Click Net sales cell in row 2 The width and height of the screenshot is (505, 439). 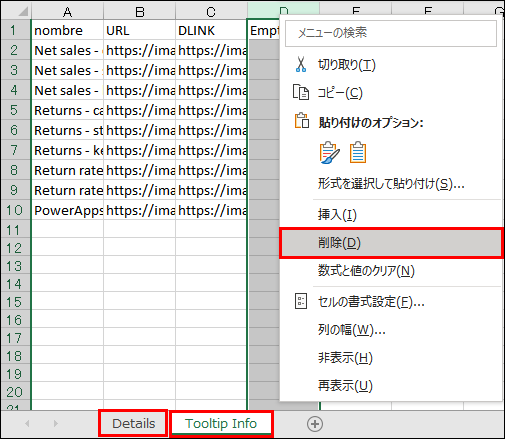tap(67, 50)
